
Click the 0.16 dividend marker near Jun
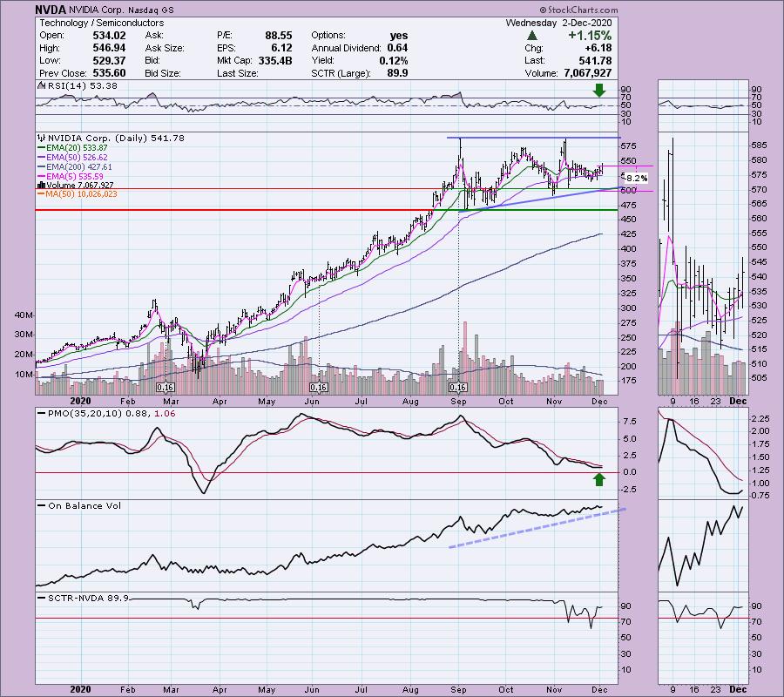[x=319, y=388]
